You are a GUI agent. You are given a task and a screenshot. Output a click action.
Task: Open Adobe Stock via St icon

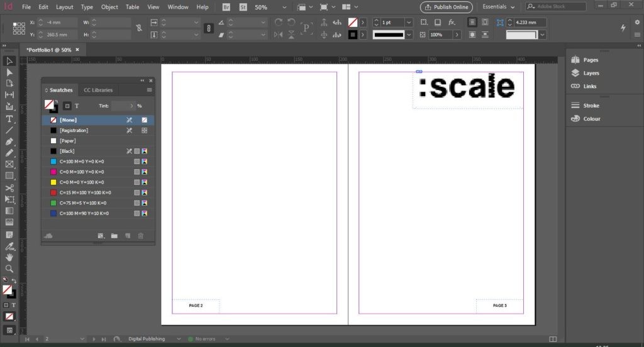tap(243, 7)
